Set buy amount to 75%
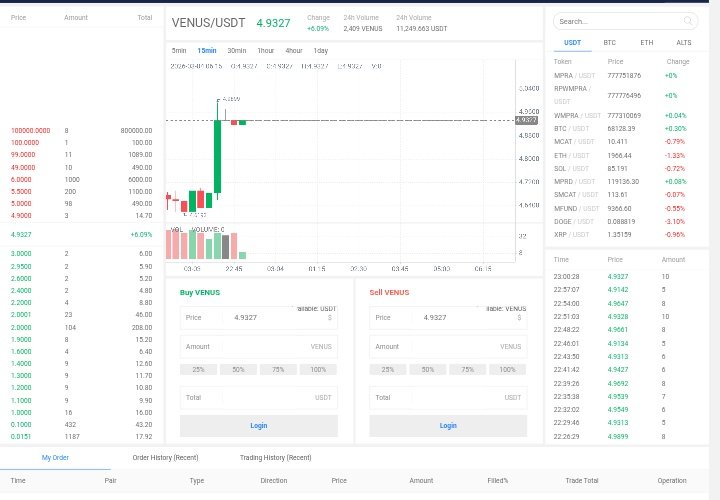The height and width of the screenshot is (500, 720). coord(278,369)
